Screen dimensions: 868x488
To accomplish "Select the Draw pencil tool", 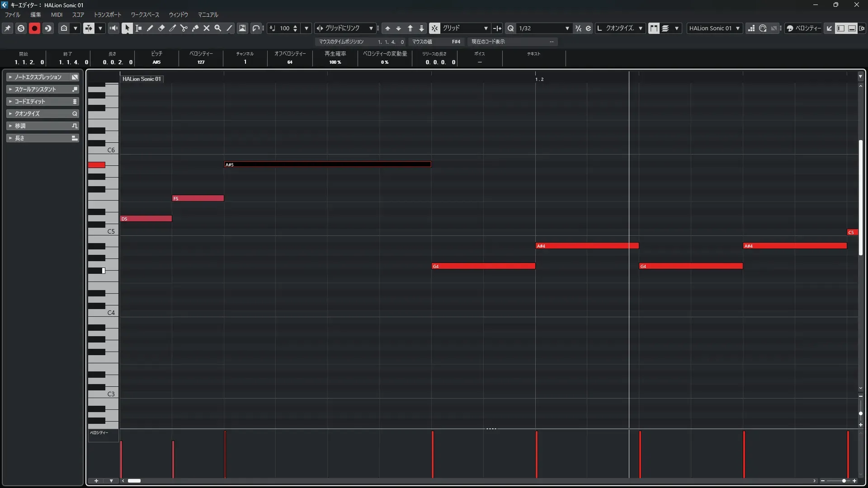I will click(150, 28).
